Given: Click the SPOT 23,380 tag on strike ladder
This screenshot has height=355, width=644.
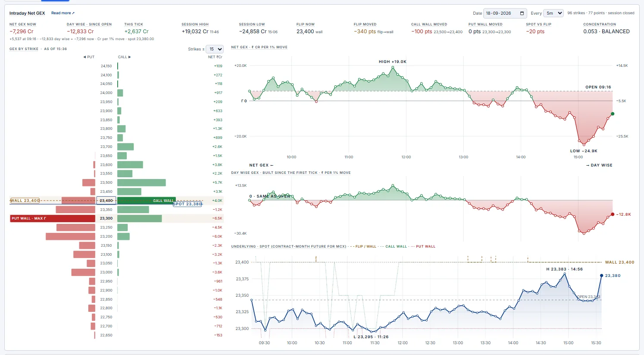Looking at the screenshot, I should [x=188, y=204].
